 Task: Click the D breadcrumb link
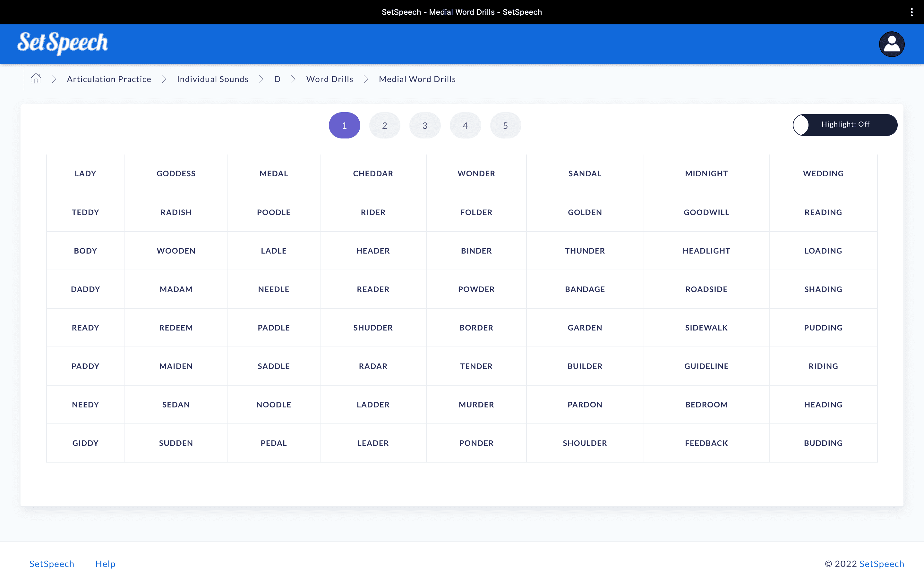(x=277, y=79)
